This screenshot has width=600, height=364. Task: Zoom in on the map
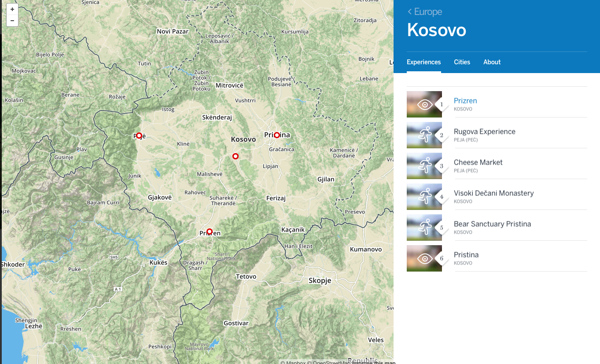click(12, 9)
